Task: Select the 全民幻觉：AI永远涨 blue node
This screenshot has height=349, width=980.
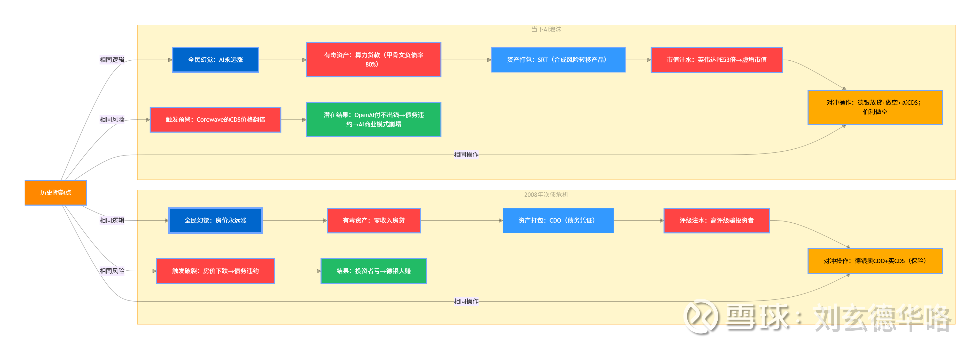Action: tap(215, 60)
